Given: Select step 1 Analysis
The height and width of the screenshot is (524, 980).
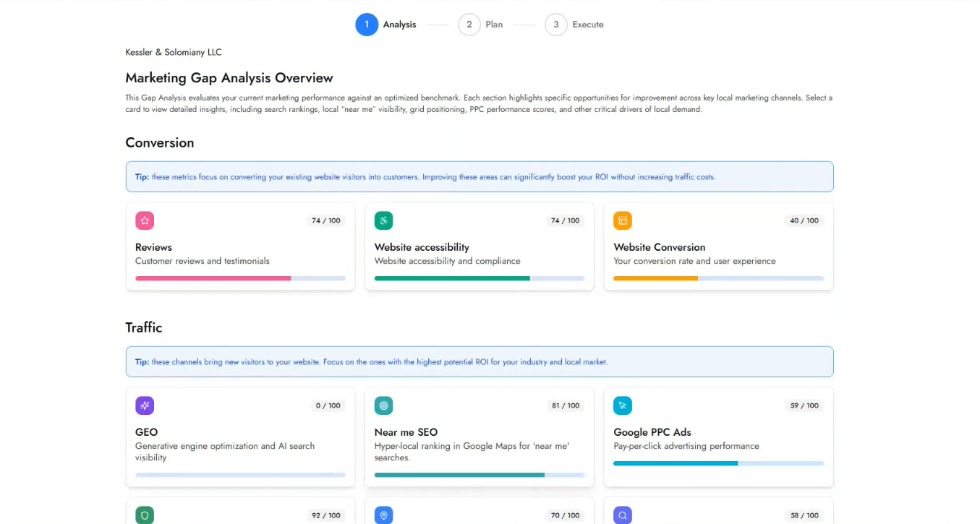Looking at the screenshot, I should tap(386, 25).
